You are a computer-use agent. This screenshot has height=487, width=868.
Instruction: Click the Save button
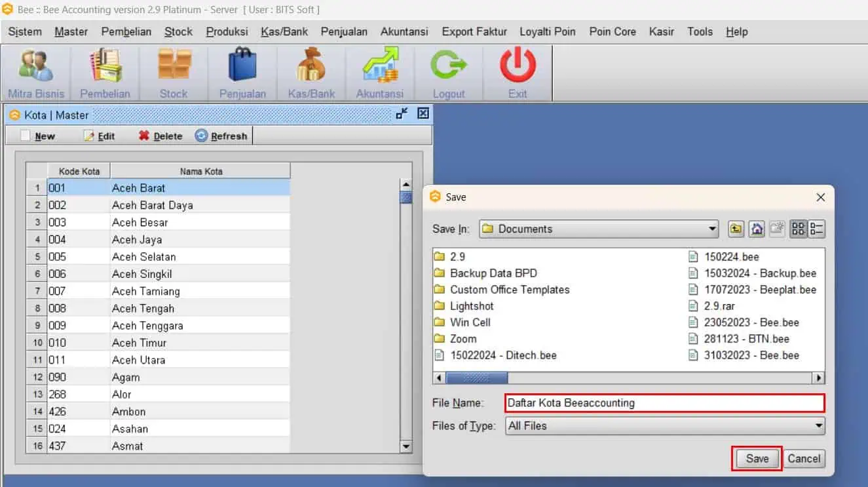coord(757,459)
